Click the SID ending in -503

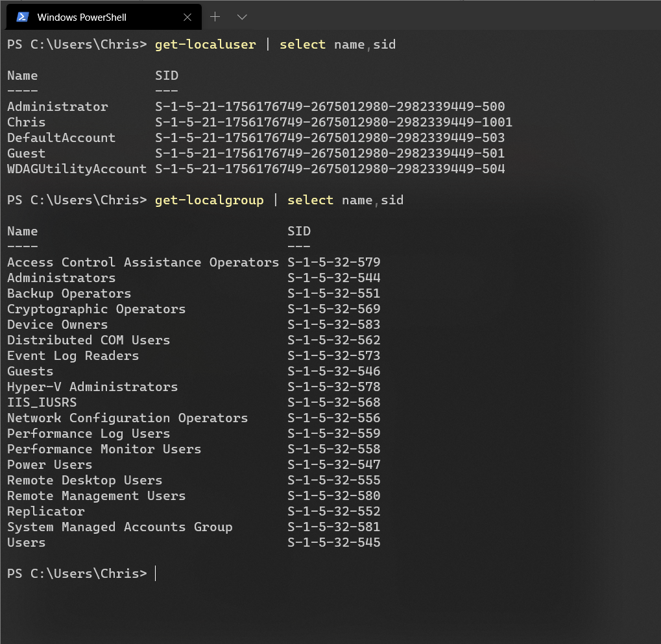point(330,138)
